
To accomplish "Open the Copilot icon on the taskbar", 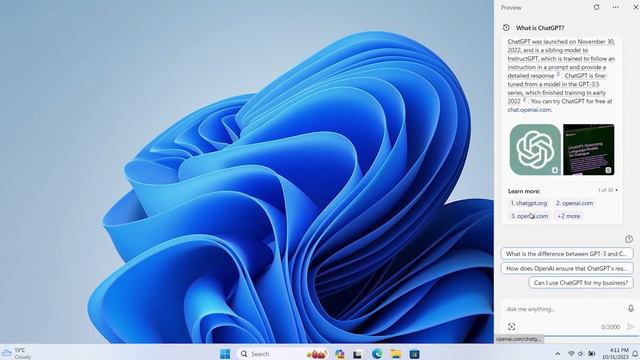I will click(340, 353).
